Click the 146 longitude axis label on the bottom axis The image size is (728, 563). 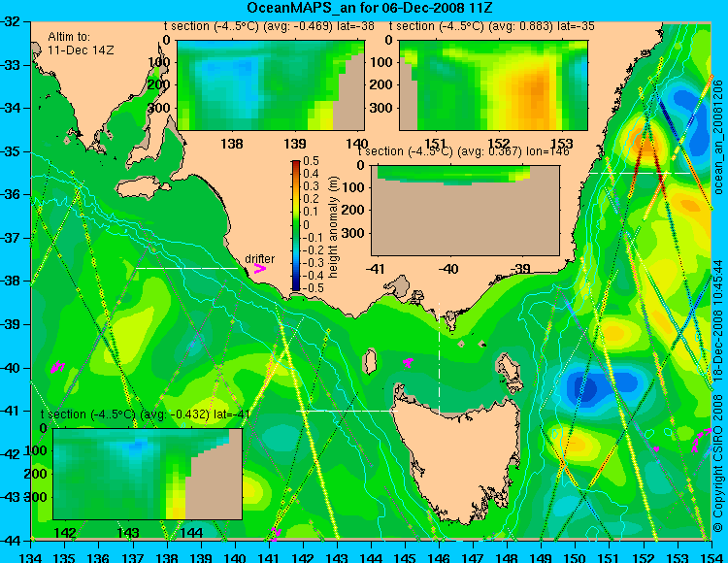[439, 557]
